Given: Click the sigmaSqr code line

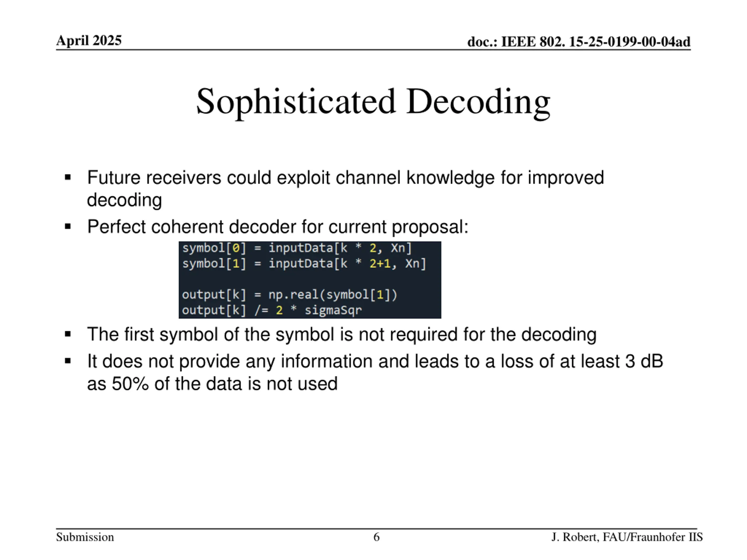Looking at the screenshot, I should (x=272, y=310).
